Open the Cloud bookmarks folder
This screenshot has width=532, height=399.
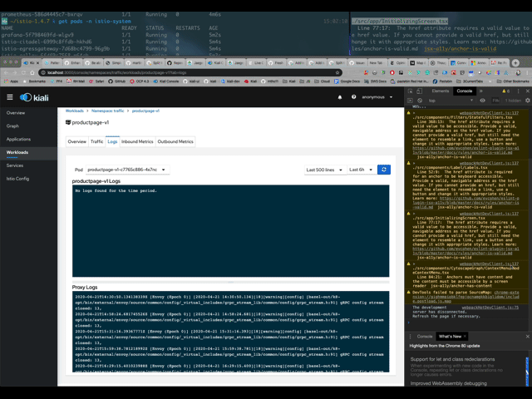point(323,81)
